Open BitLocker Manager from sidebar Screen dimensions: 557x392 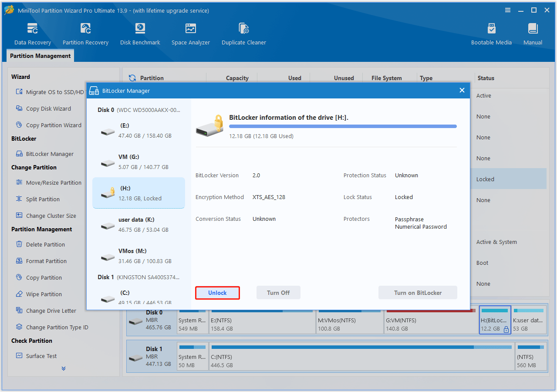pos(45,154)
